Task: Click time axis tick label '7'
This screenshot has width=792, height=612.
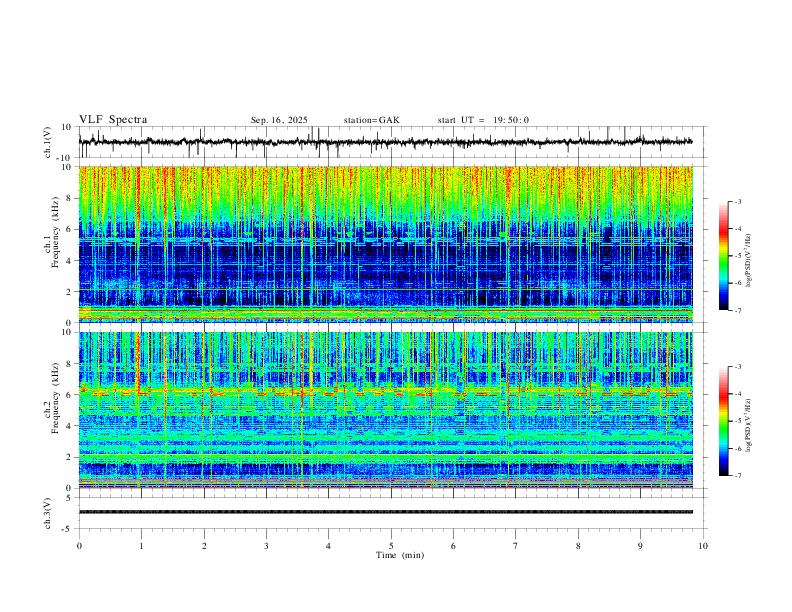Action: [x=516, y=546]
